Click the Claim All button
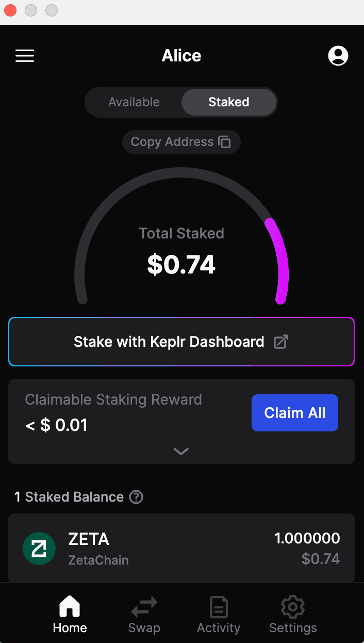Image resolution: width=364 pixels, height=643 pixels. coord(294,413)
